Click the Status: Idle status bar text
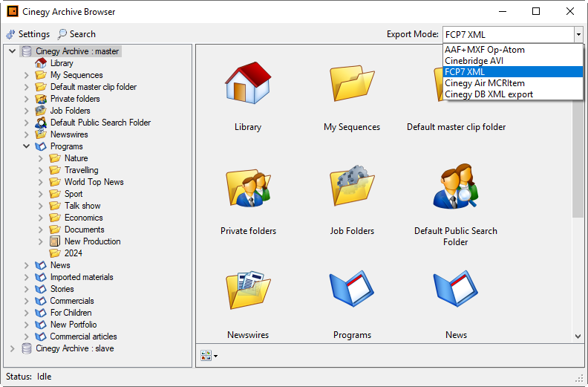The image size is (588, 387). (x=28, y=377)
